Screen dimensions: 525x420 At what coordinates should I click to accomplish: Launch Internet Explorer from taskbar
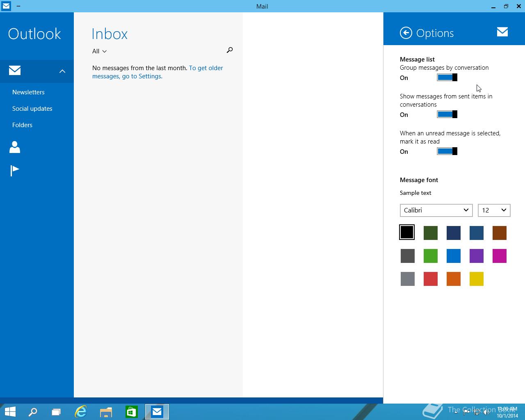pos(81,412)
